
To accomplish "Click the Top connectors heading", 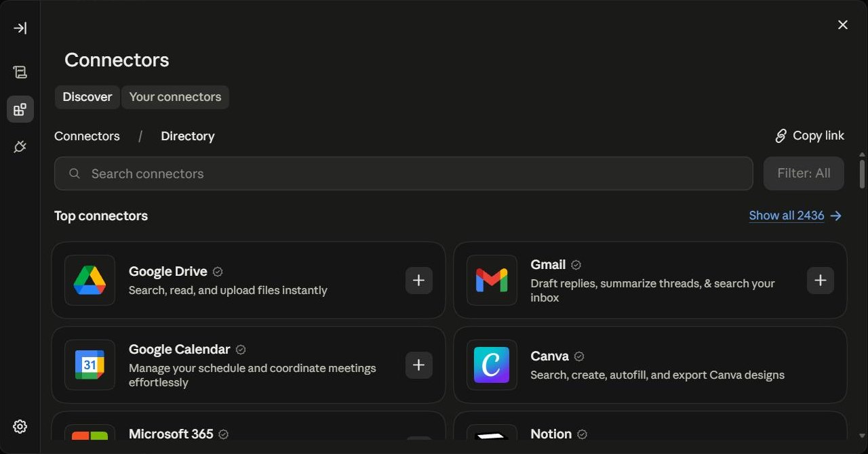I will tap(101, 215).
